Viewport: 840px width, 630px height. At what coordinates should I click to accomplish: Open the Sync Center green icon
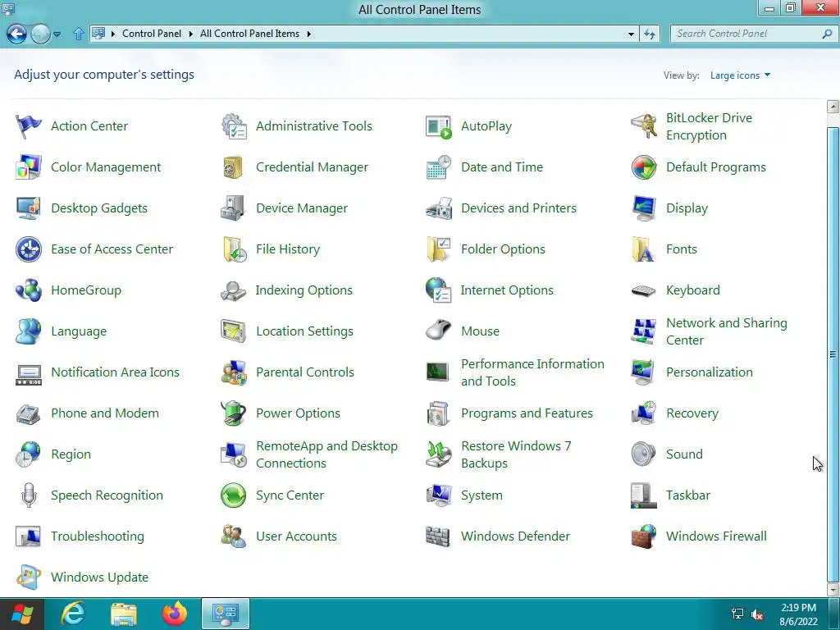(x=234, y=495)
